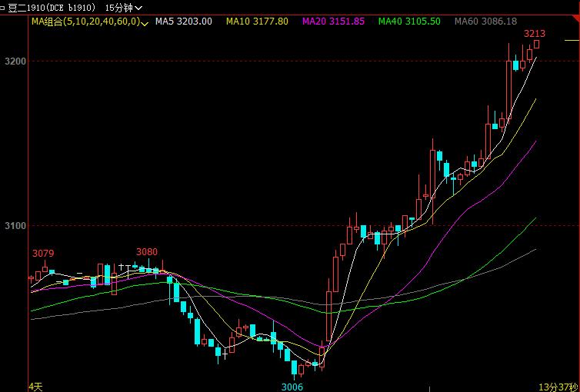Click the 3080 peak price label
This screenshot has width=580, height=392.
click(x=146, y=251)
